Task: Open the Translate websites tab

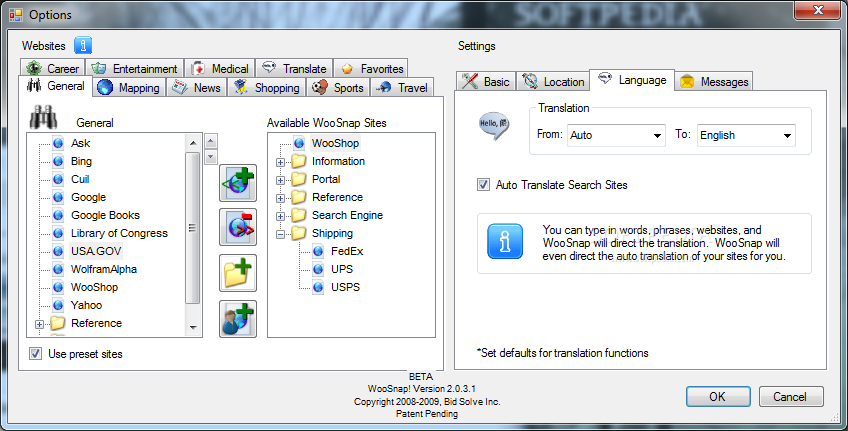Action: 294,68
